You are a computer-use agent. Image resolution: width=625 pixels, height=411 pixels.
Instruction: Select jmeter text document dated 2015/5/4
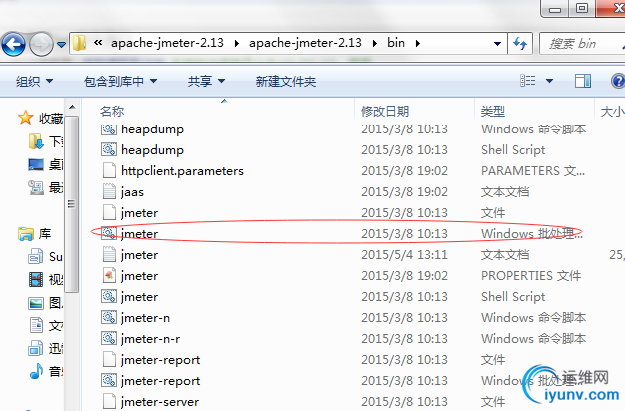point(130,255)
